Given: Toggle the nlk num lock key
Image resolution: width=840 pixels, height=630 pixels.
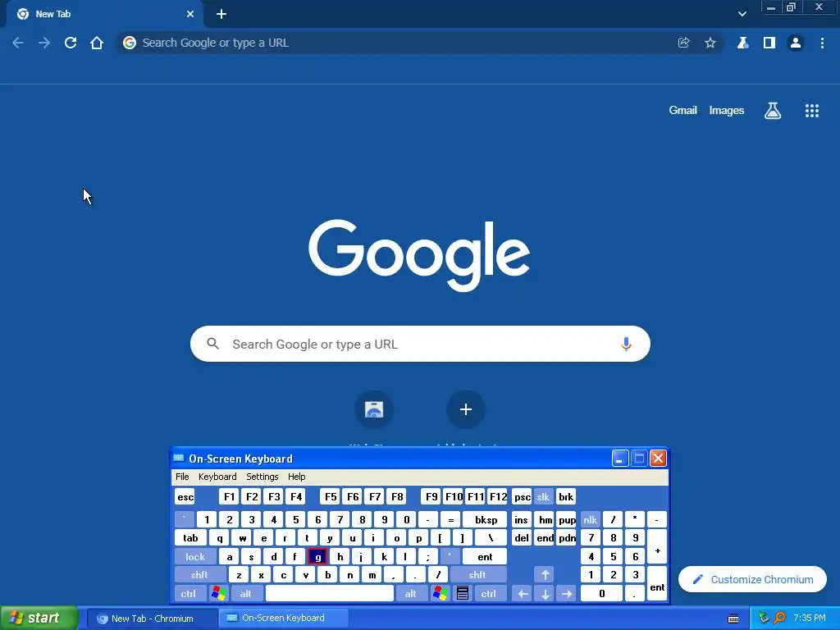Looking at the screenshot, I should (590, 520).
